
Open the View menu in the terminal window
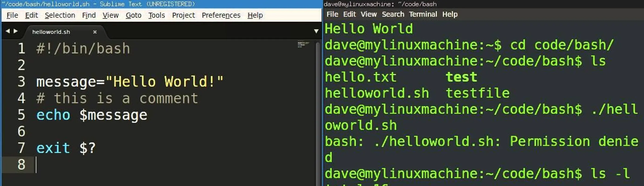tap(369, 14)
